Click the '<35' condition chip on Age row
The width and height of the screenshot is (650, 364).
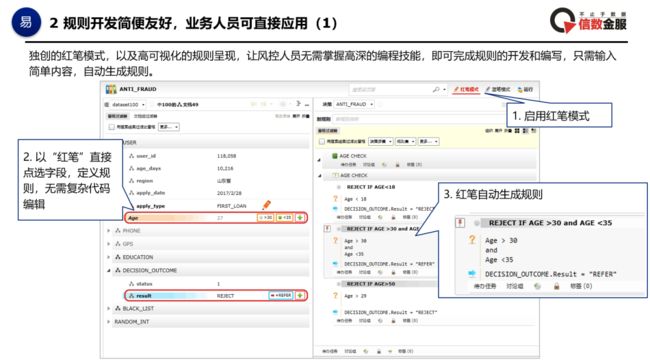pos(284,218)
